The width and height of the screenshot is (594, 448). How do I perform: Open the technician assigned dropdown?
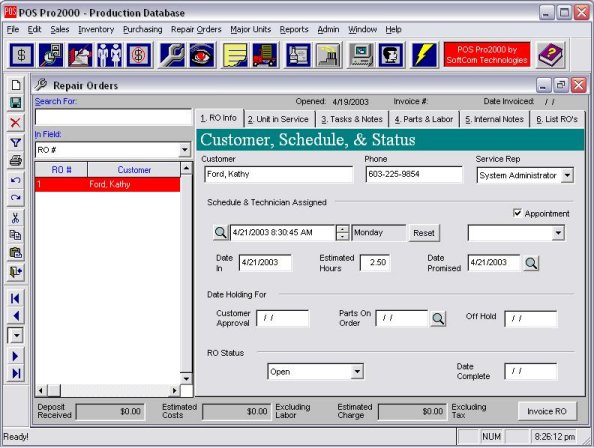[558, 233]
